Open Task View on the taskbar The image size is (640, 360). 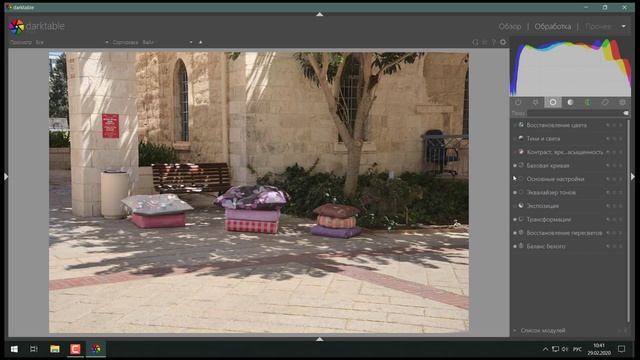pyautogui.click(x=34, y=349)
